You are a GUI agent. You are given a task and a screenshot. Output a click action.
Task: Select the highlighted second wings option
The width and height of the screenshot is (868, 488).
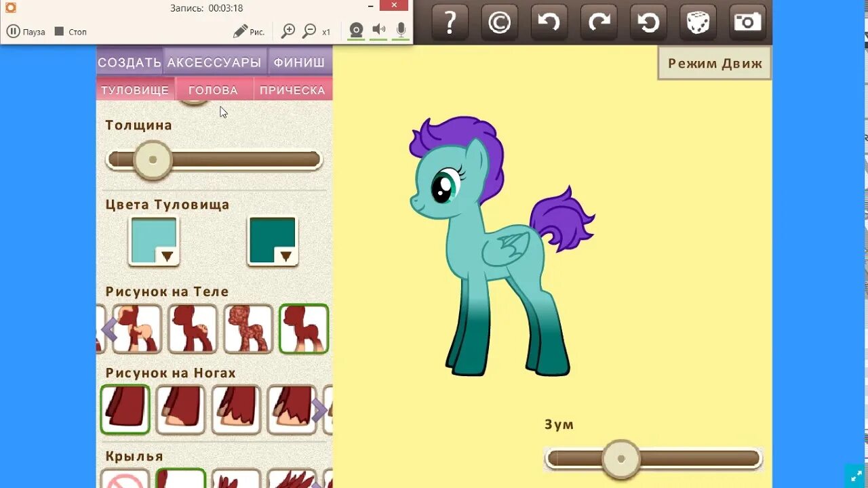click(180, 478)
